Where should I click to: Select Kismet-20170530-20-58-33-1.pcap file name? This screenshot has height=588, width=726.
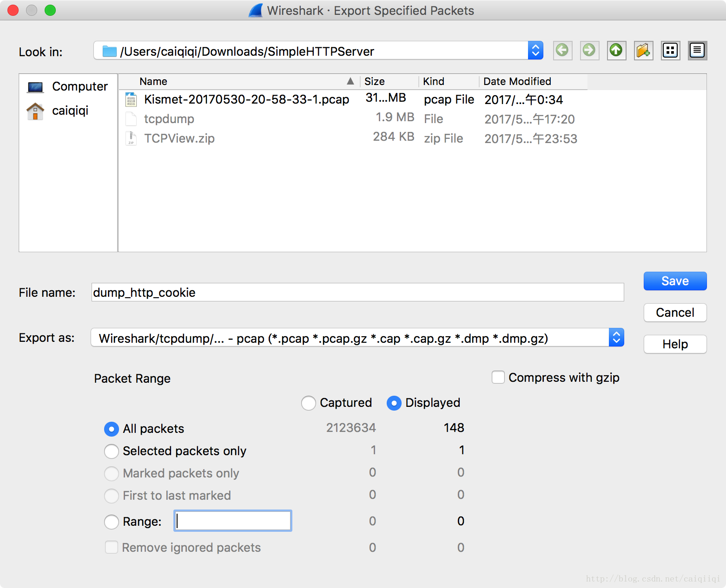click(246, 99)
